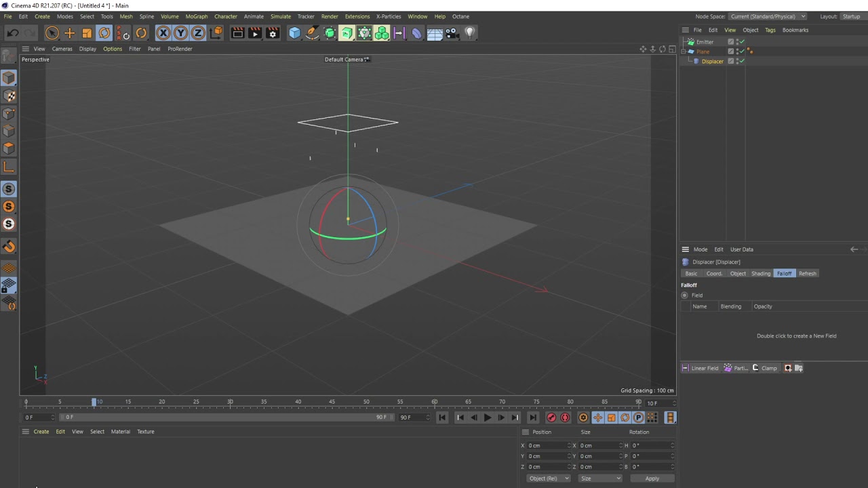
Task: Click the Subdivision Surface generator icon
Action: tap(330, 33)
